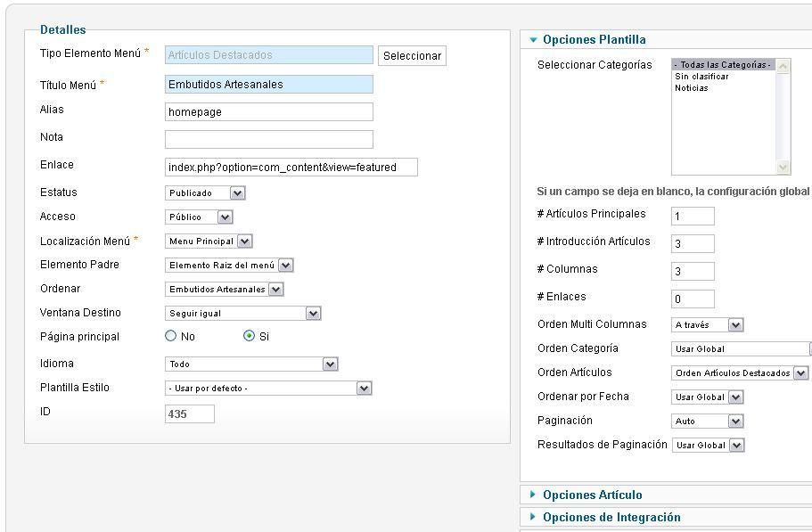Open the Ventana Destino dropdown
Viewport: 812px width, 532px height.
point(242,313)
